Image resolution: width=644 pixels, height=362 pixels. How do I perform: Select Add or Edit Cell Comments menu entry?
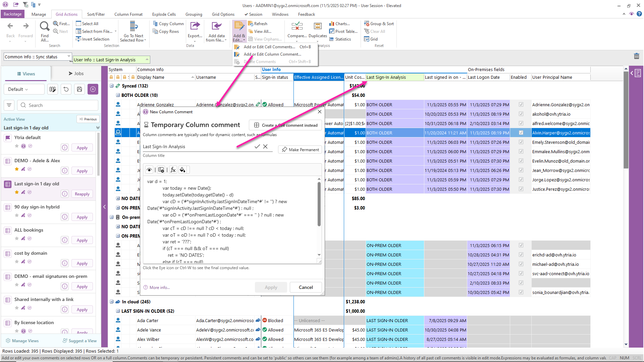269,47
